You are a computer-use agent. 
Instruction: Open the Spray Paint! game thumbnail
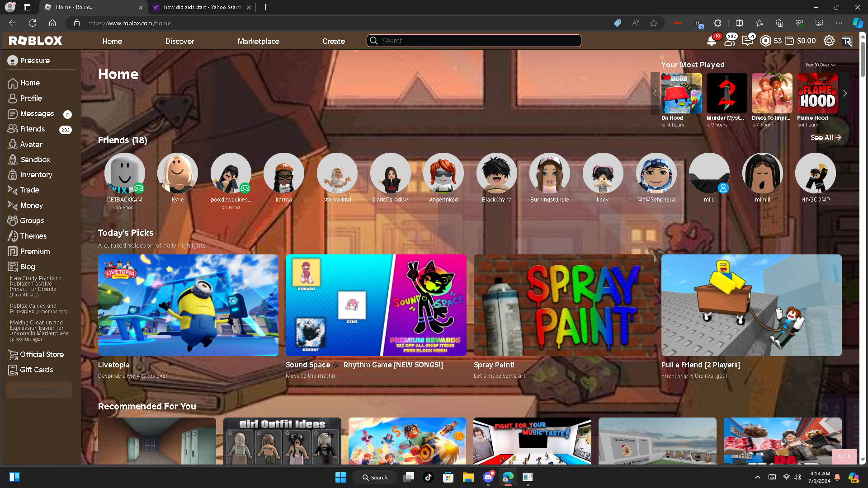564,305
